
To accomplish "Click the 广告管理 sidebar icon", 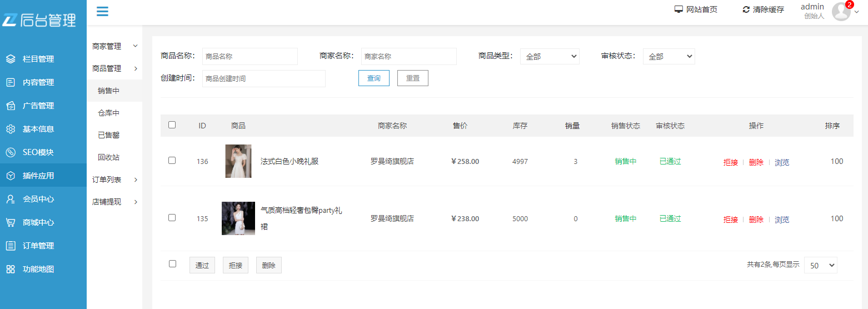I will [11, 106].
